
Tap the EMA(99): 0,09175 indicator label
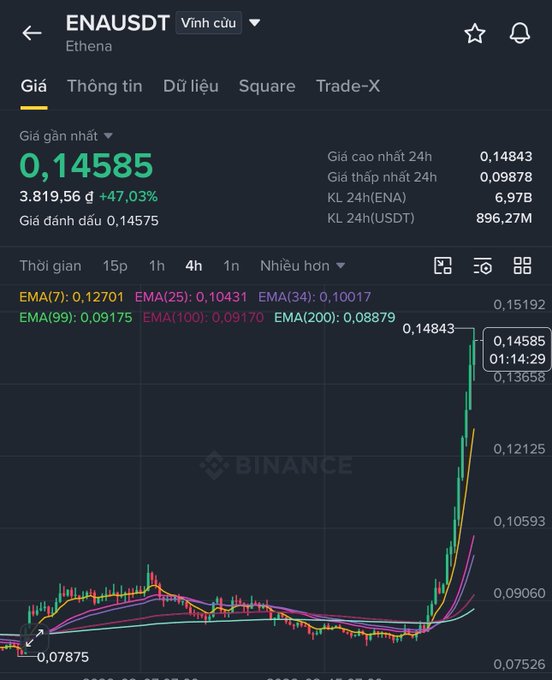tap(76, 317)
